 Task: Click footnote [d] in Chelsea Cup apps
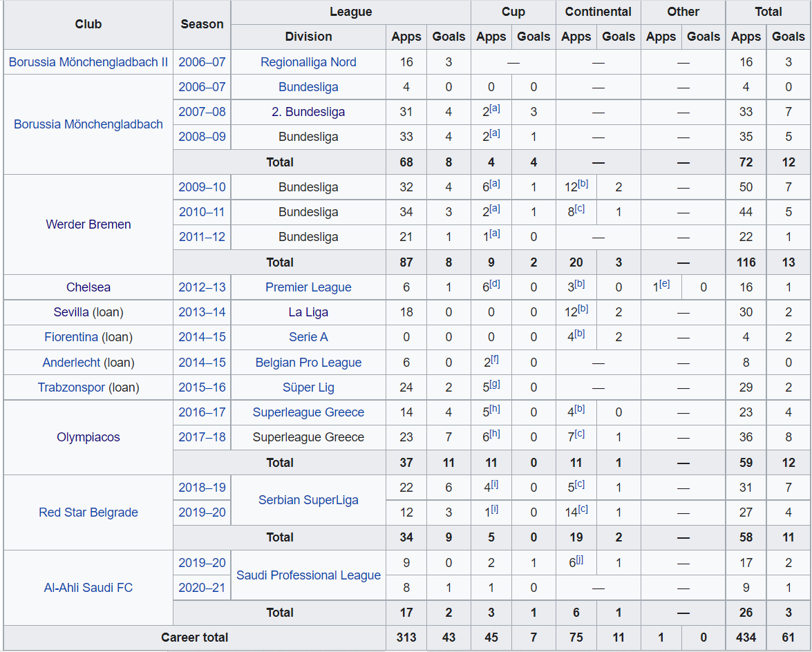(495, 284)
